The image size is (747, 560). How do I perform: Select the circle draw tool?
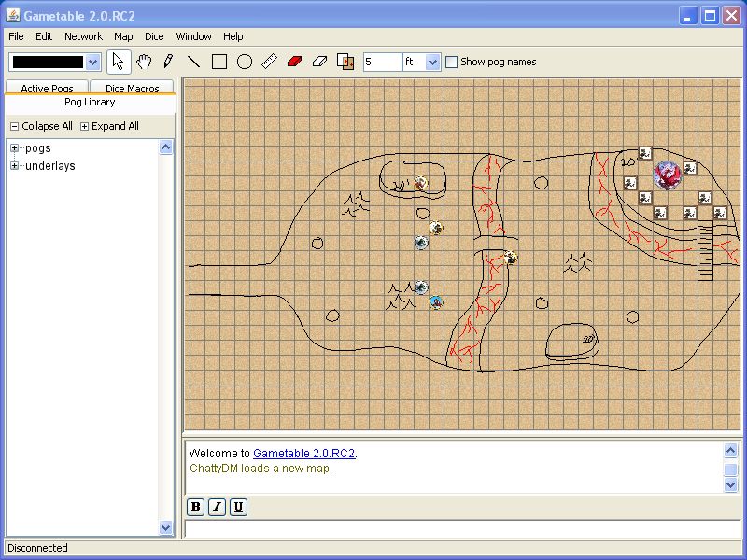tap(245, 62)
